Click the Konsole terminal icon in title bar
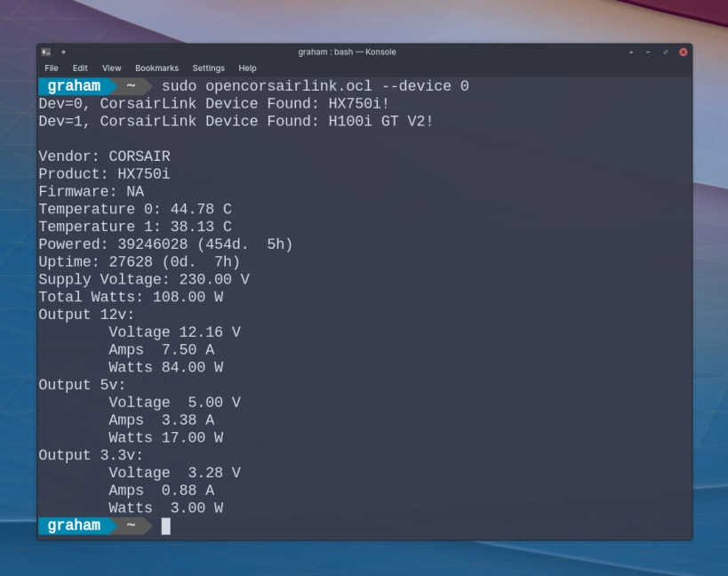The width and height of the screenshot is (728, 576). [x=46, y=52]
